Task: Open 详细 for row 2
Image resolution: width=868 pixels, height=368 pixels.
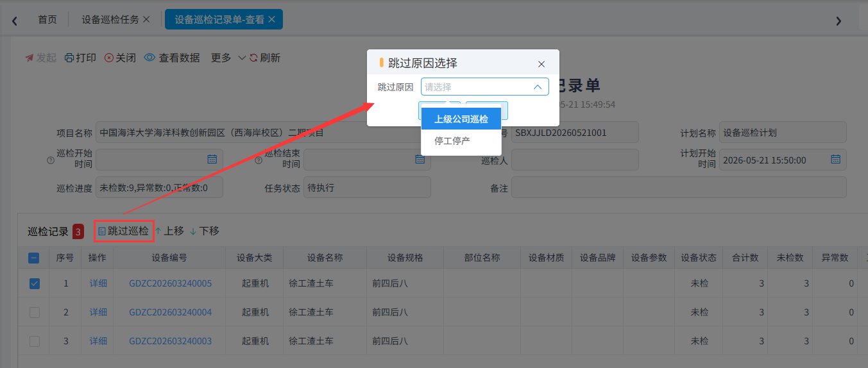Action: pyautogui.click(x=98, y=312)
